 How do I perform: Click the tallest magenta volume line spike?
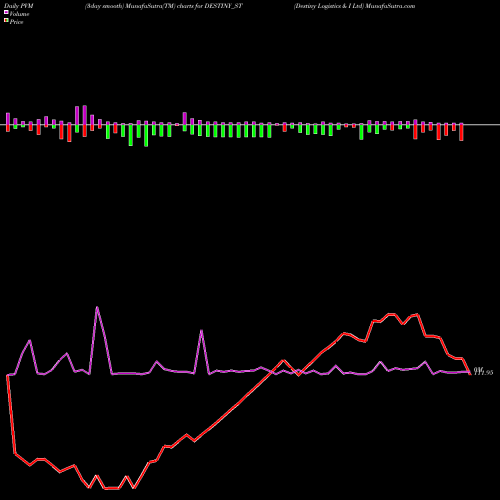pos(97,307)
